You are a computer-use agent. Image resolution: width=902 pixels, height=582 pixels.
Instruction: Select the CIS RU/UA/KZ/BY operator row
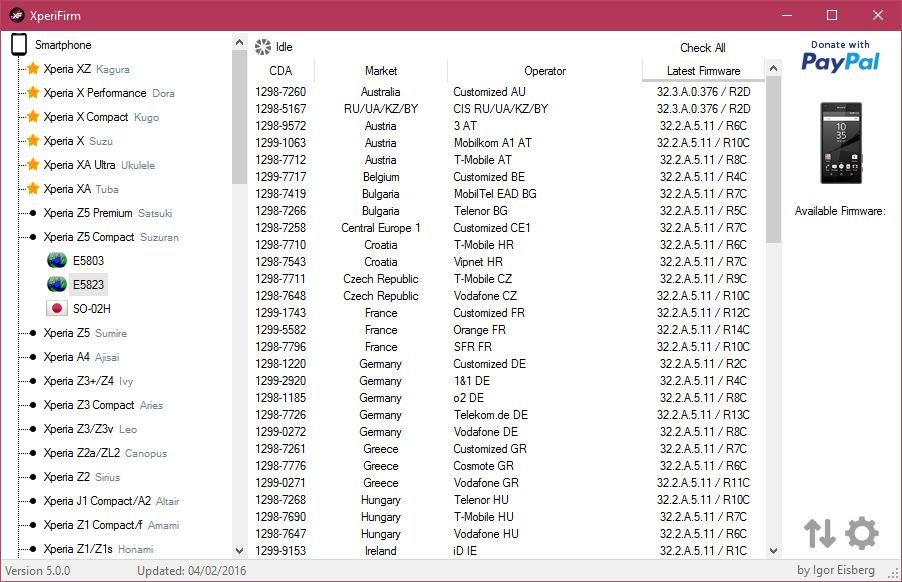pos(506,109)
